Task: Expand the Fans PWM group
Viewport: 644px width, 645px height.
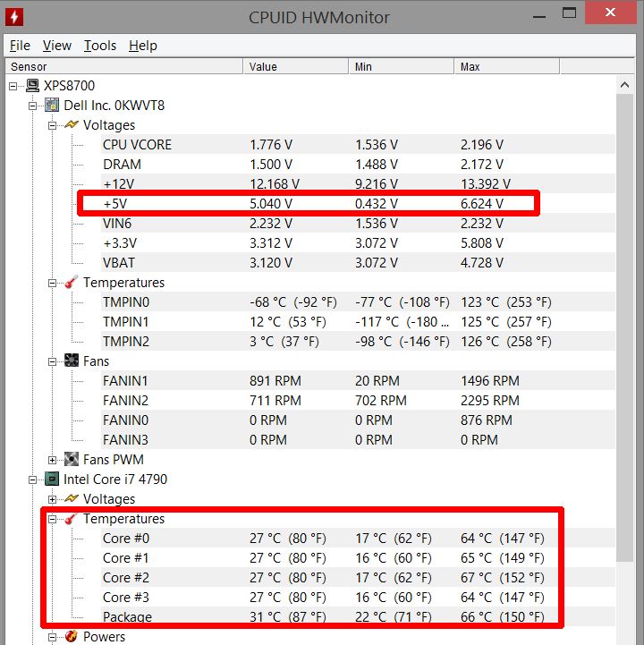Action: (52, 461)
